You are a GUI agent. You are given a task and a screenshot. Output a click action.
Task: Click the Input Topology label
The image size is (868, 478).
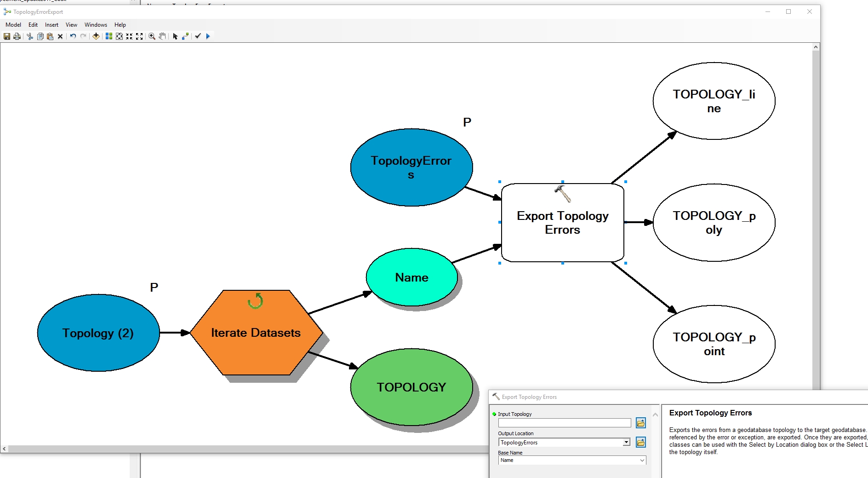[x=514, y=414]
